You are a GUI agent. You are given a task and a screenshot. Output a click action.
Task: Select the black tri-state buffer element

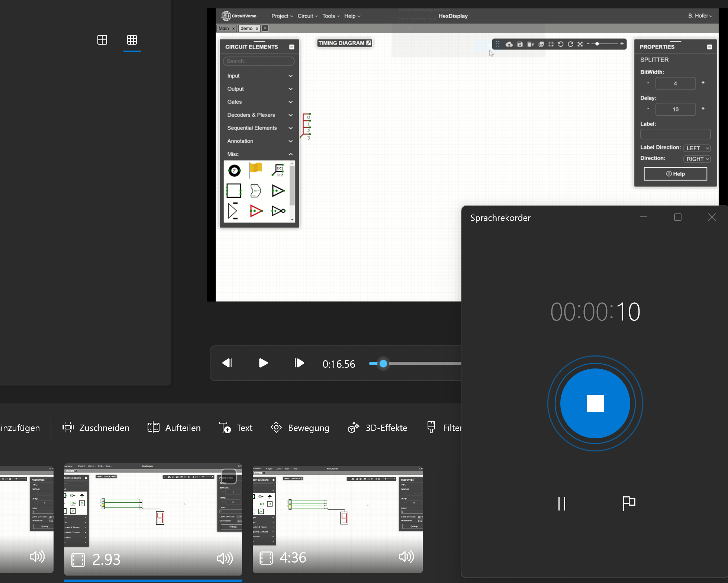278,191
